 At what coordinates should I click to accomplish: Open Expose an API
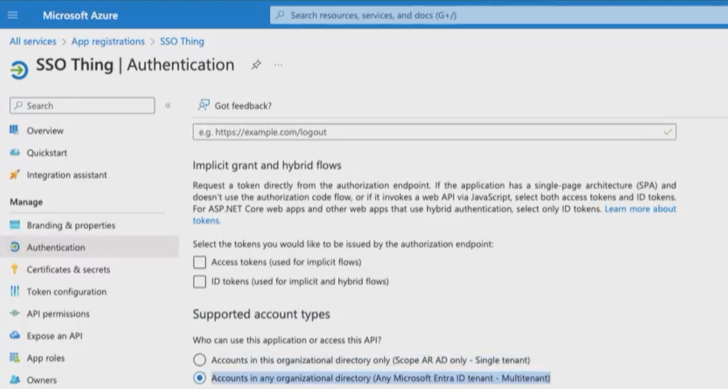(x=54, y=336)
